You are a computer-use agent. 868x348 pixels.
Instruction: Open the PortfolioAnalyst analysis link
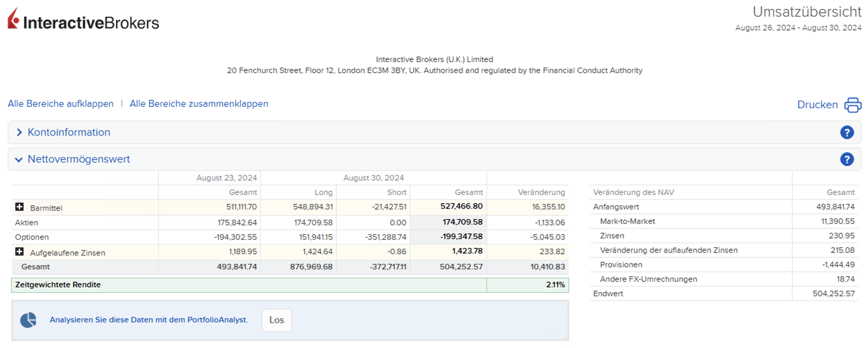click(x=149, y=320)
